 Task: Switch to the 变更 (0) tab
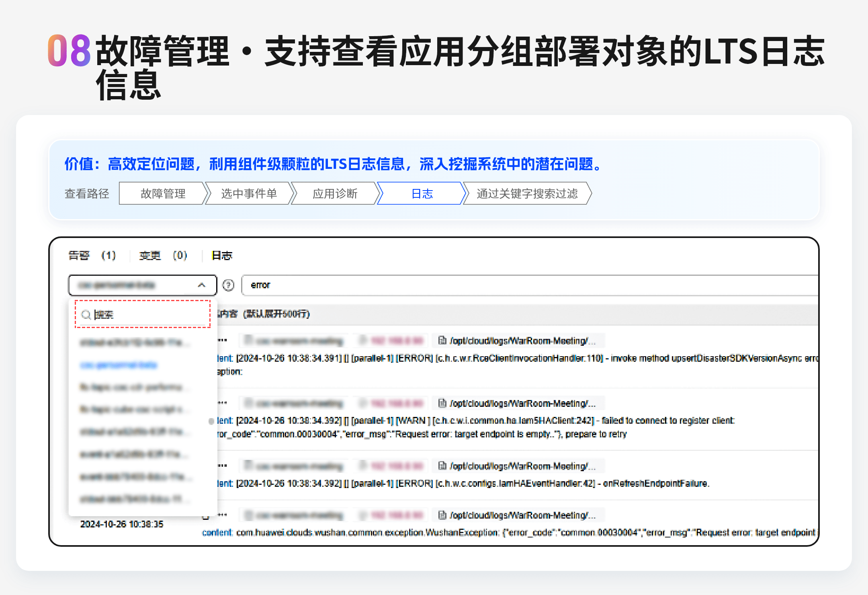[x=163, y=255]
